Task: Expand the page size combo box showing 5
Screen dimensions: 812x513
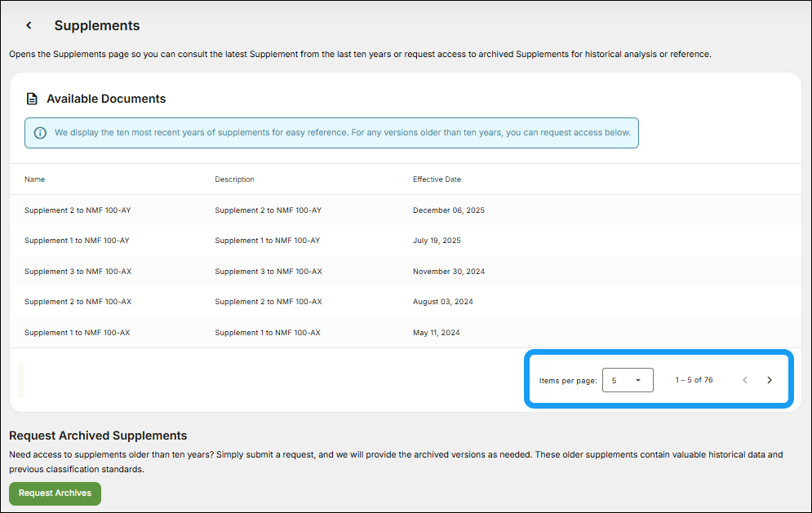Action: click(x=628, y=379)
